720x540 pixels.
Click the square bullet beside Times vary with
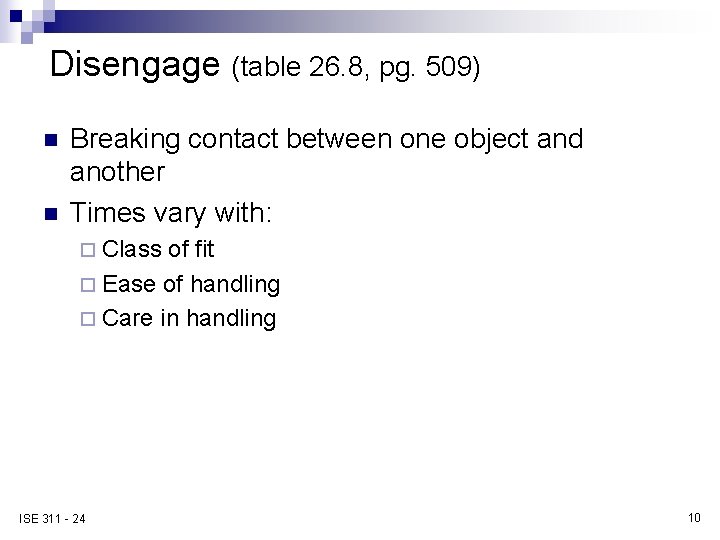click(x=51, y=214)
